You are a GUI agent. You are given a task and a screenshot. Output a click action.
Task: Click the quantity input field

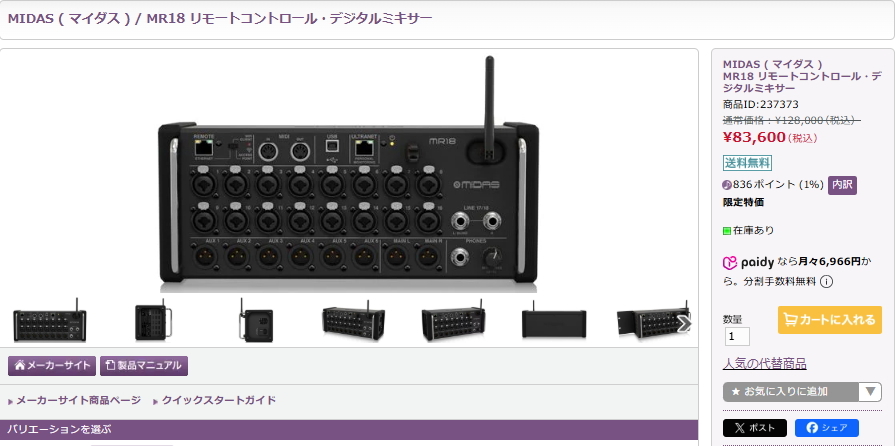click(x=737, y=336)
